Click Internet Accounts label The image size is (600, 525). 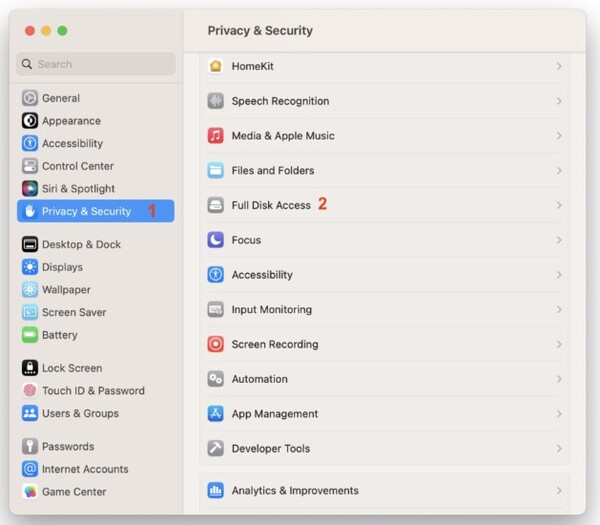click(x=85, y=469)
